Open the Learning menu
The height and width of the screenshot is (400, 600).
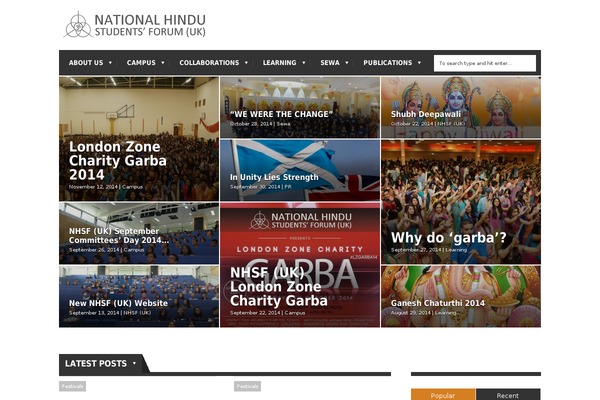click(279, 63)
